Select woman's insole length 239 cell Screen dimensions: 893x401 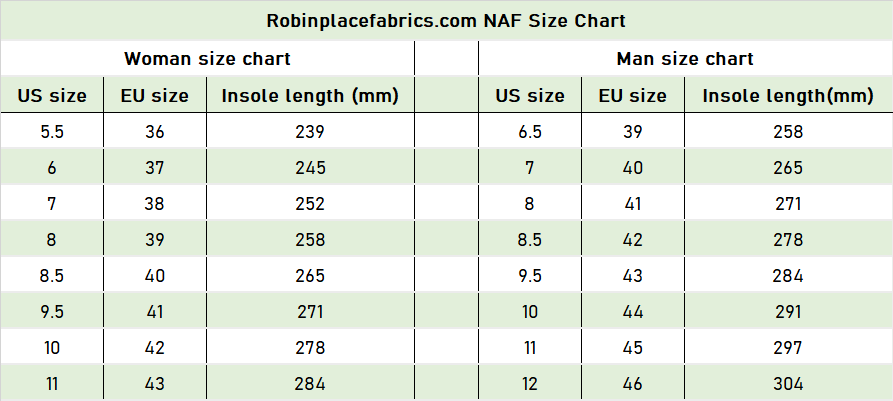pyautogui.click(x=310, y=132)
